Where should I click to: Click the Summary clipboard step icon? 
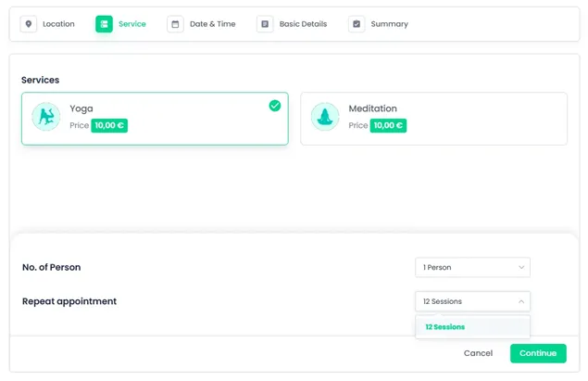pos(357,24)
